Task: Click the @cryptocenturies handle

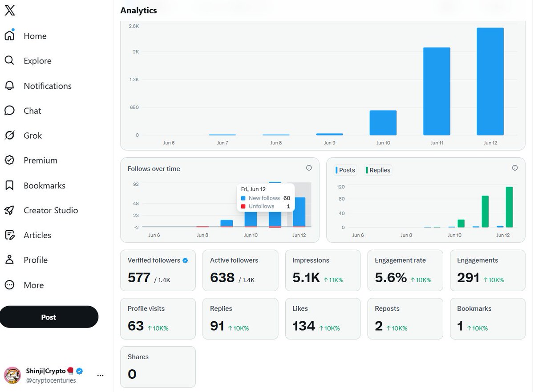Action: click(51, 380)
